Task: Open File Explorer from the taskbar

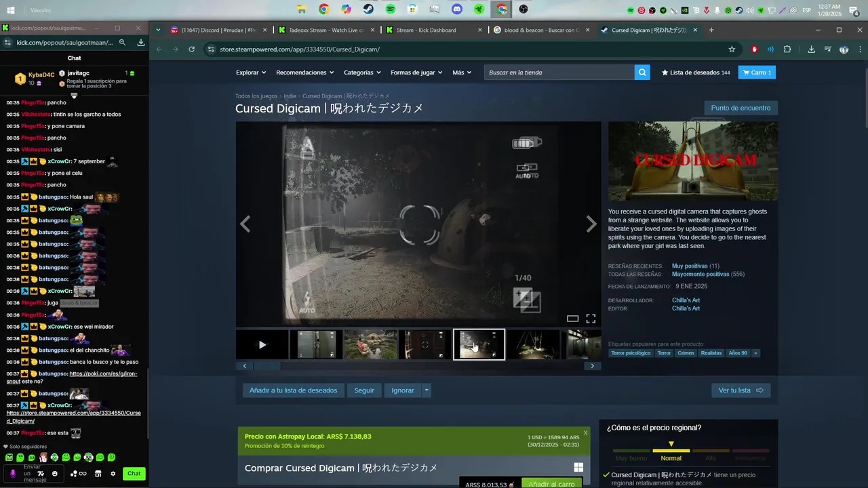Action: pyautogui.click(x=301, y=9)
